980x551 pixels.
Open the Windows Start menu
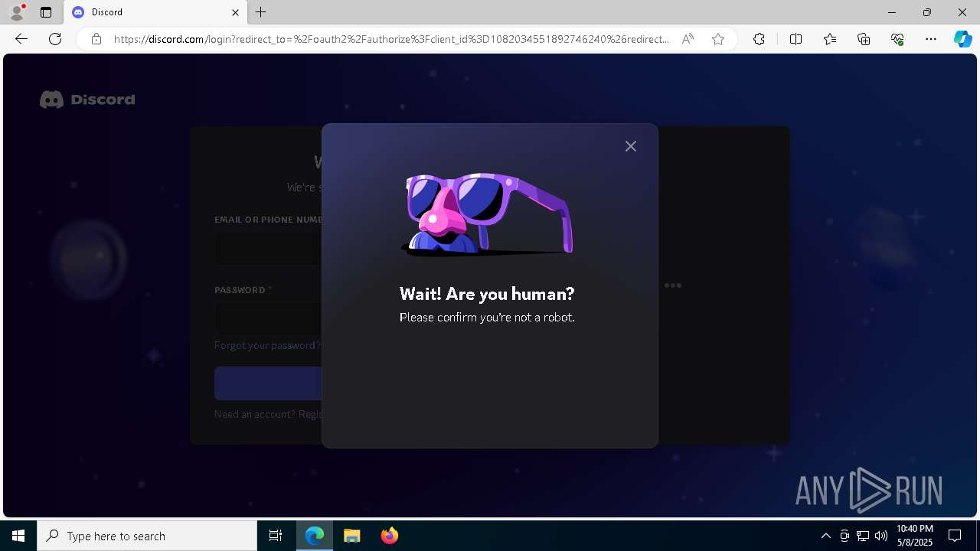[18, 536]
